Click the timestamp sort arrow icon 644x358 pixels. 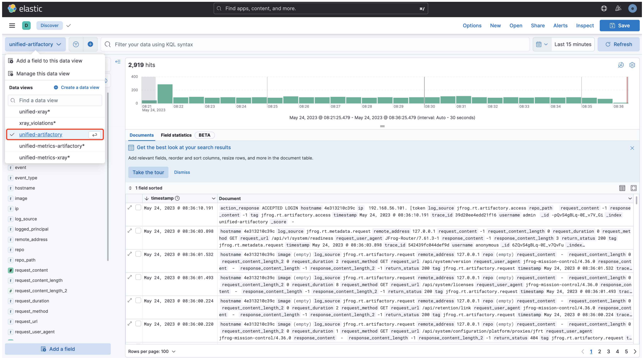[146, 198]
